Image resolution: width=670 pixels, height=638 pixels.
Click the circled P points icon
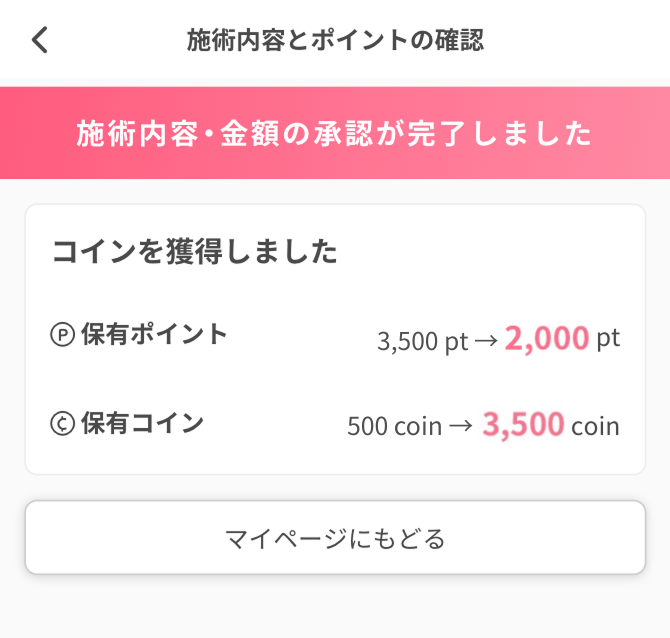coord(62,335)
